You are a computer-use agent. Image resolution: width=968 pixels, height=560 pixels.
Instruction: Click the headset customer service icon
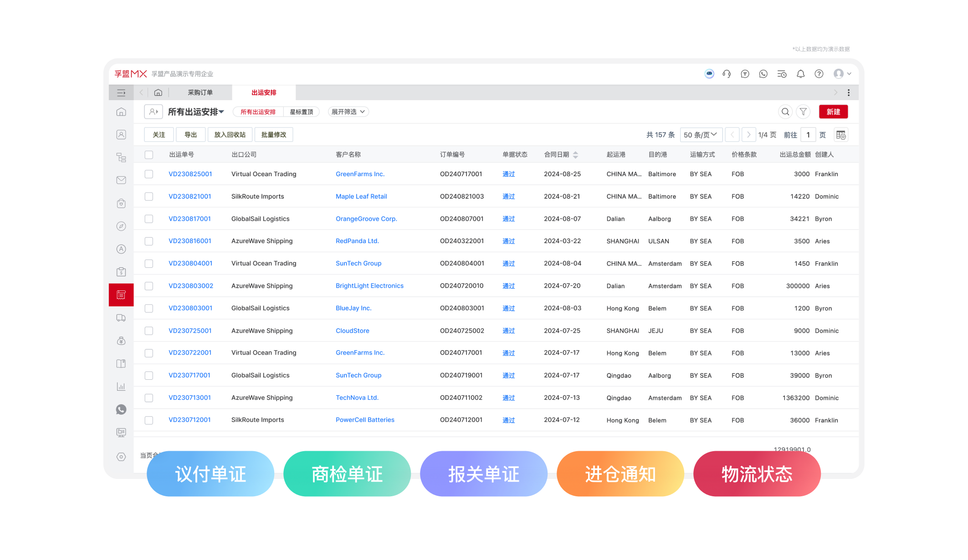point(727,73)
